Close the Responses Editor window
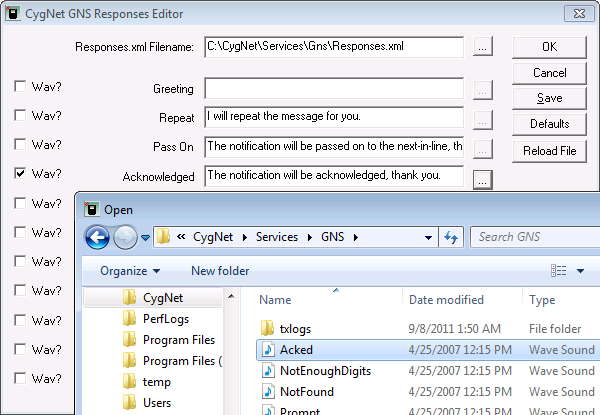This screenshot has height=415, width=600. [579, 13]
